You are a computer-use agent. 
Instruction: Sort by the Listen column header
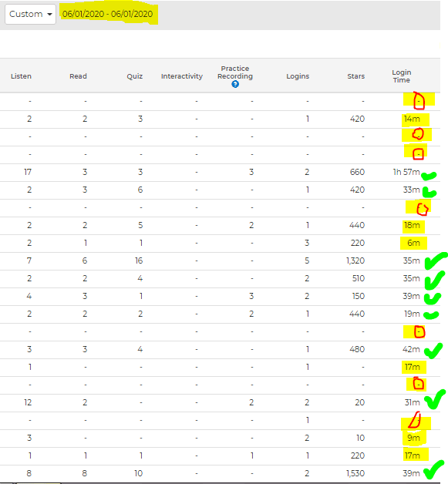pyautogui.click(x=21, y=76)
